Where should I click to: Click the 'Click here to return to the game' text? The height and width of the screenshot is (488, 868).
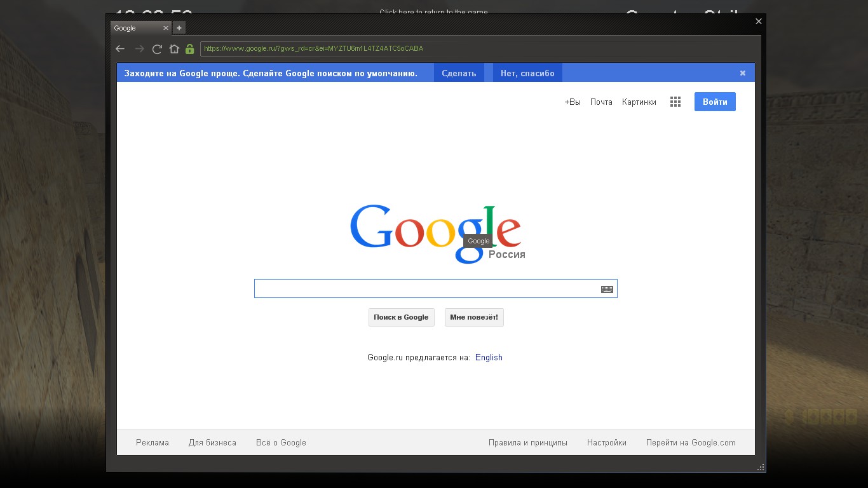pos(433,12)
